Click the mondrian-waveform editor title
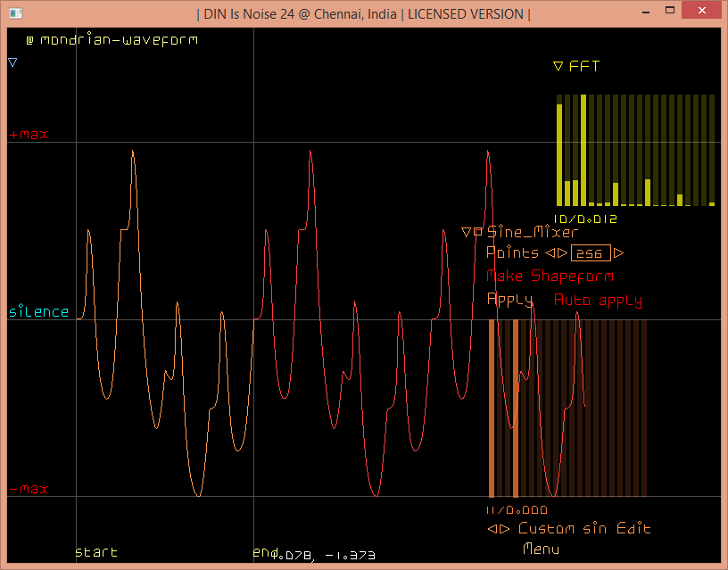 pos(119,40)
